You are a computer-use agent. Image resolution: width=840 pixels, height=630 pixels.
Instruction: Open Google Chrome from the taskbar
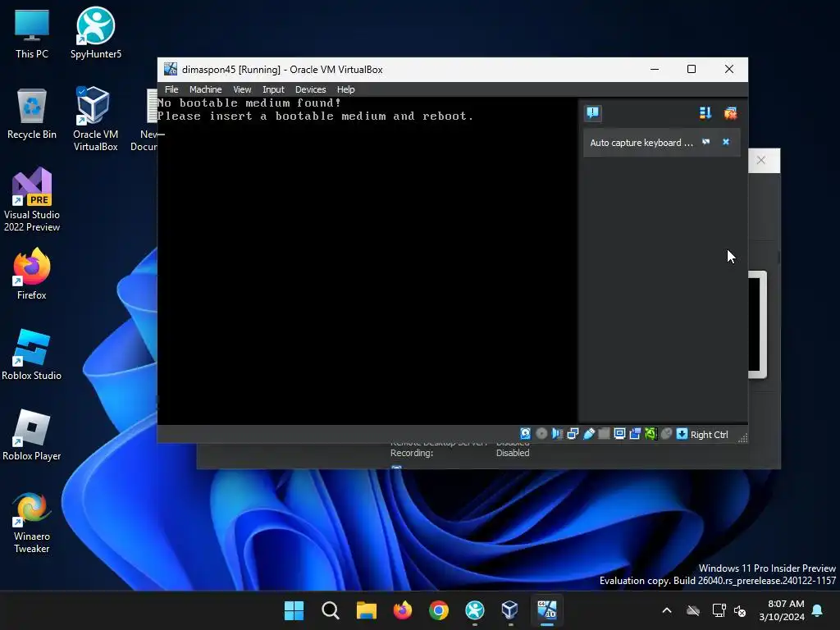[x=439, y=610]
